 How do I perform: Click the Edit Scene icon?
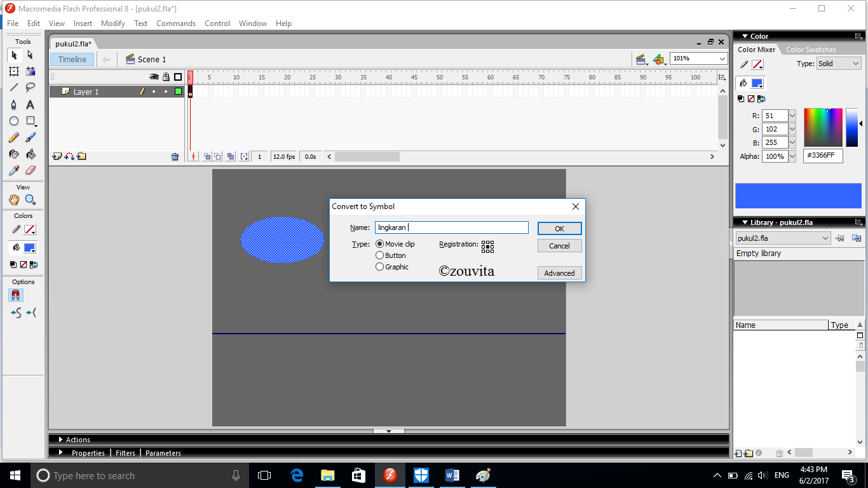point(642,60)
